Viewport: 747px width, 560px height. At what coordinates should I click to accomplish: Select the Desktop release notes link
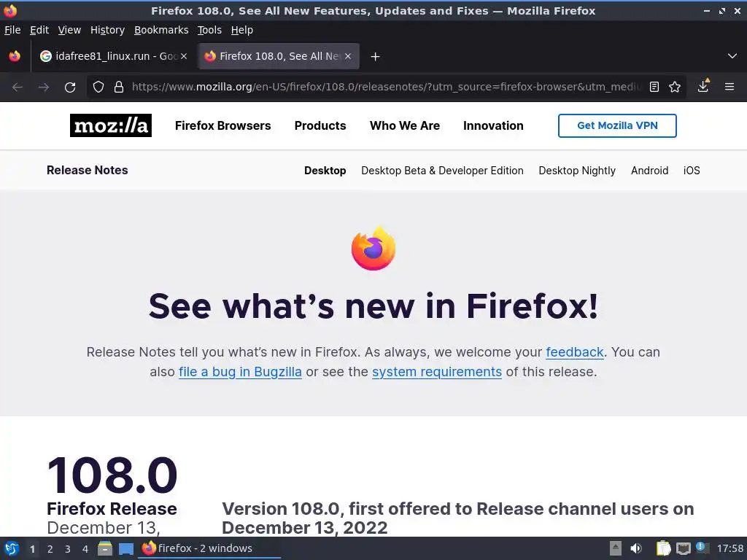[325, 171]
